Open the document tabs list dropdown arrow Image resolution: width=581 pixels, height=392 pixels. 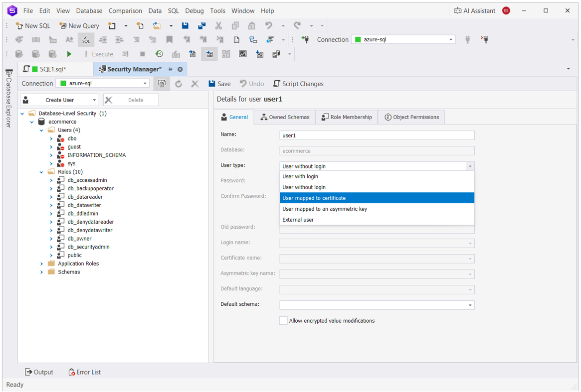click(x=569, y=69)
